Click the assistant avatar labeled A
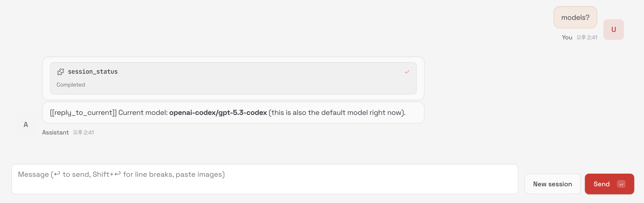 26,125
